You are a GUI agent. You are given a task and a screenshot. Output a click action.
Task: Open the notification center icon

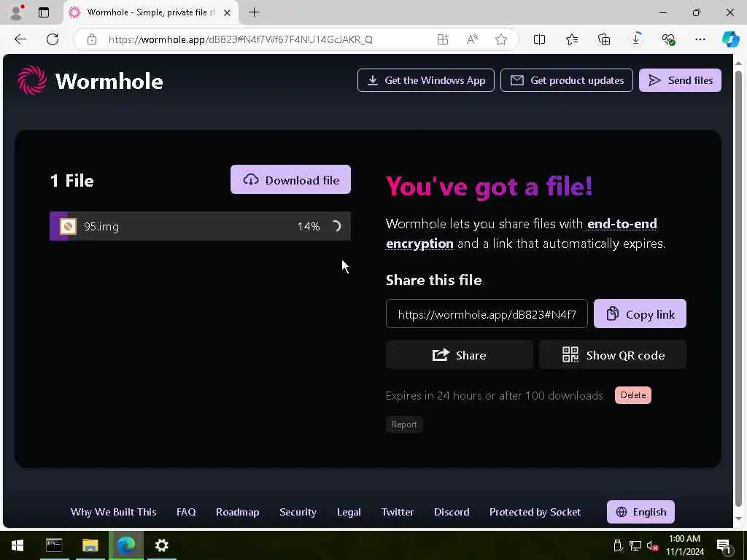pyautogui.click(x=724, y=545)
